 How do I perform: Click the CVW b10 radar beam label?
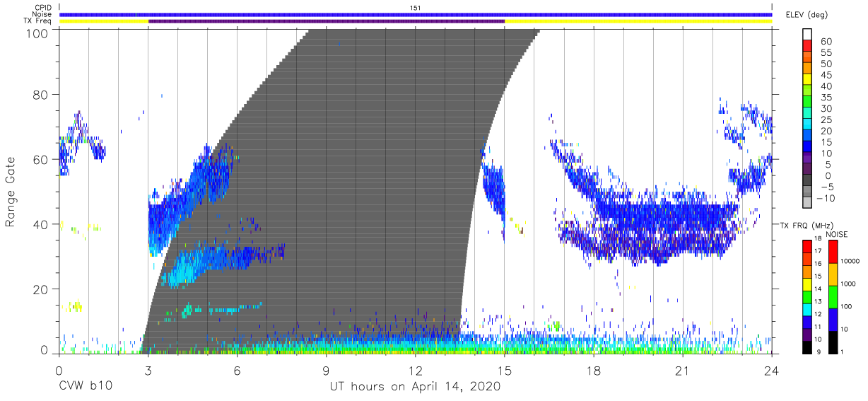tap(84, 386)
